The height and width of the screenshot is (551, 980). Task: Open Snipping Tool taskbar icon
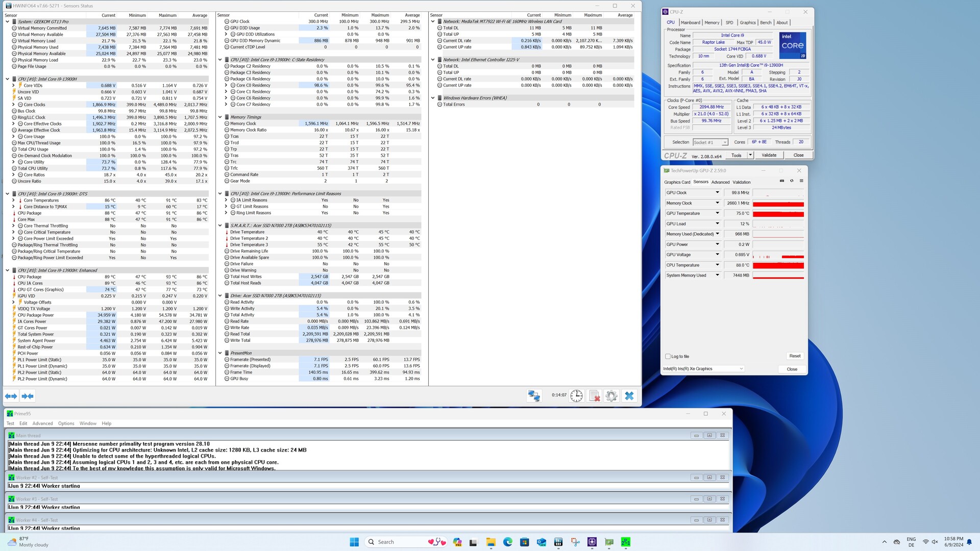click(575, 542)
